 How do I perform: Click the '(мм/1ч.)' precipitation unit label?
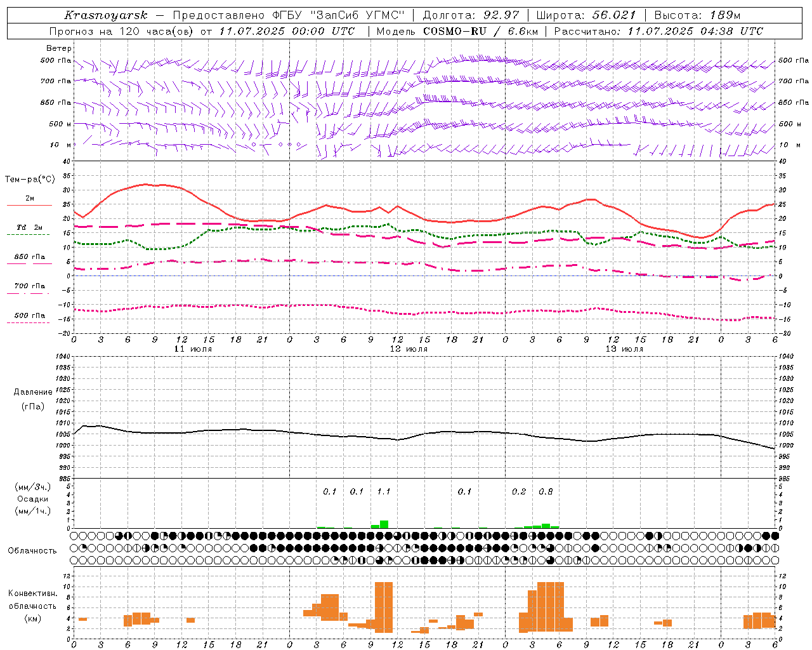tap(33, 511)
